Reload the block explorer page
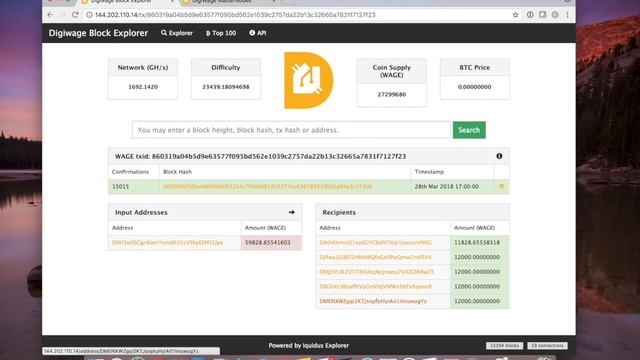640x360 pixels. coord(75,15)
